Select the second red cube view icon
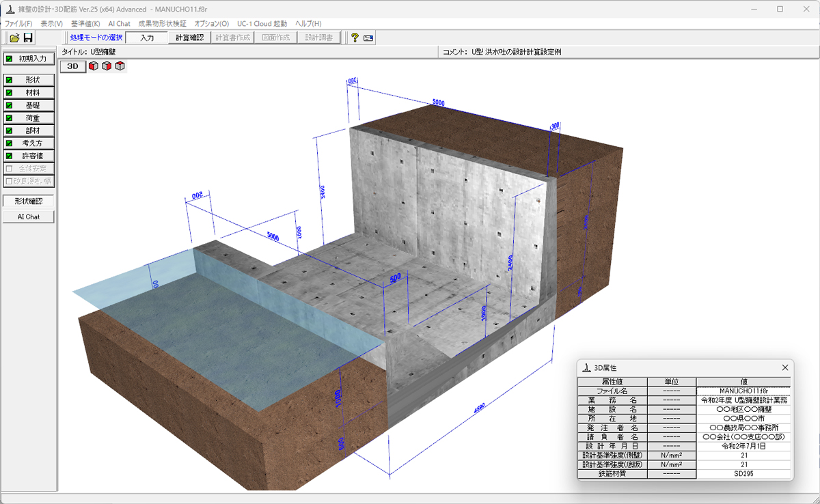 point(107,66)
